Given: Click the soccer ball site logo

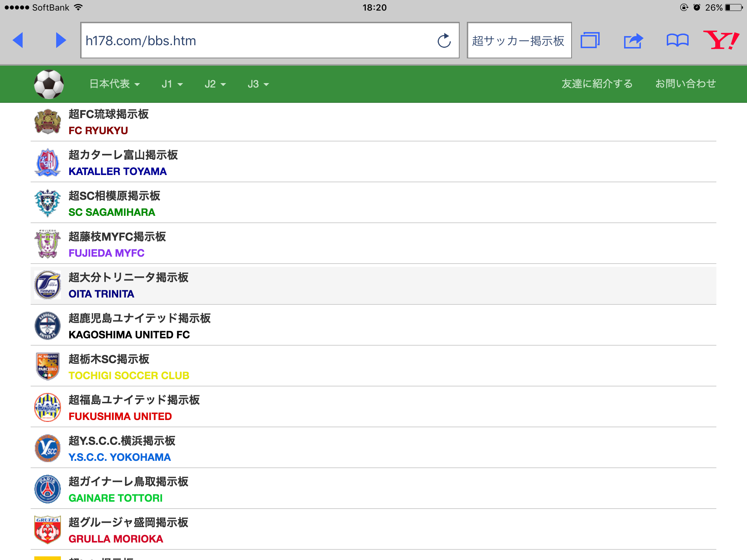Looking at the screenshot, I should 49,84.
